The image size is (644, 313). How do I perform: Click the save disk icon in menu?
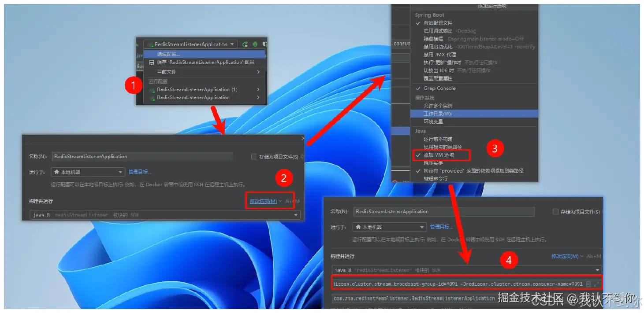click(x=151, y=62)
